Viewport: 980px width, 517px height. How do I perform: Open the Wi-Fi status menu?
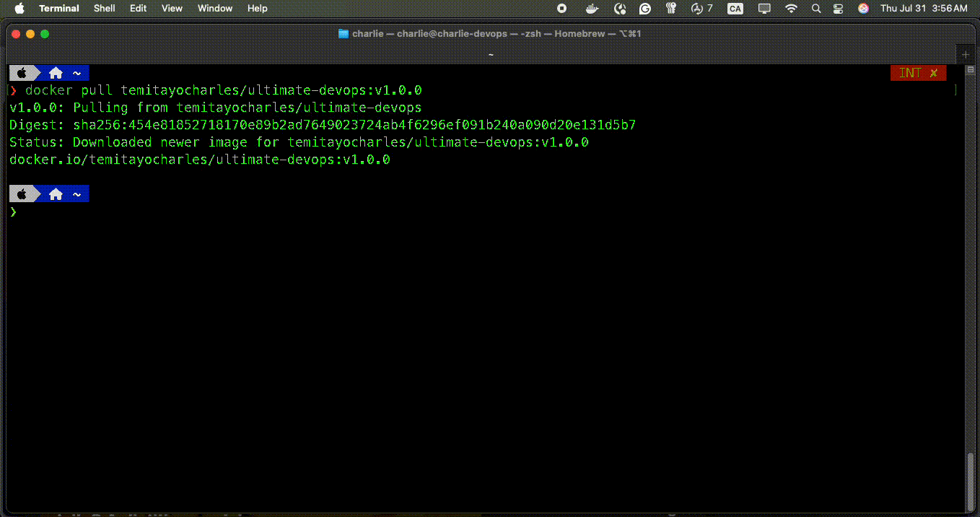[792, 9]
